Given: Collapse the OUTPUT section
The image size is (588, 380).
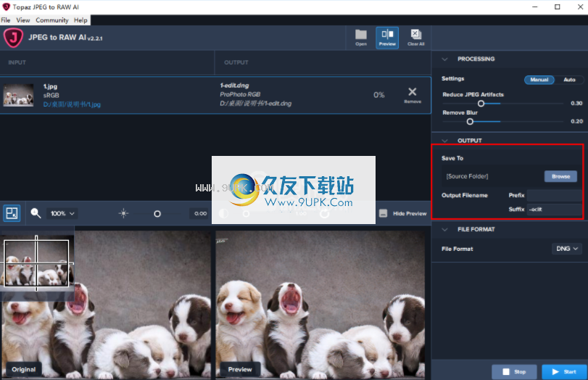Looking at the screenshot, I should click(x=444, y=141).
